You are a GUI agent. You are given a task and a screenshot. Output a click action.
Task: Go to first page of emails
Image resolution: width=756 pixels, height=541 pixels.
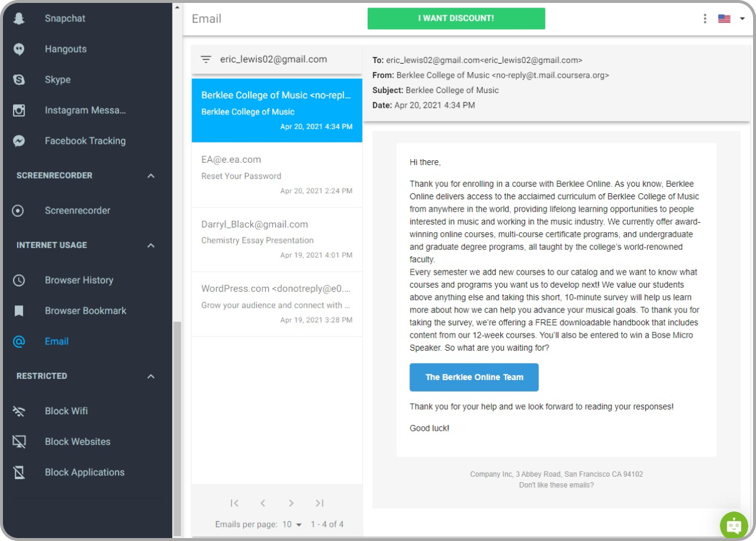[x=235, y=503]
